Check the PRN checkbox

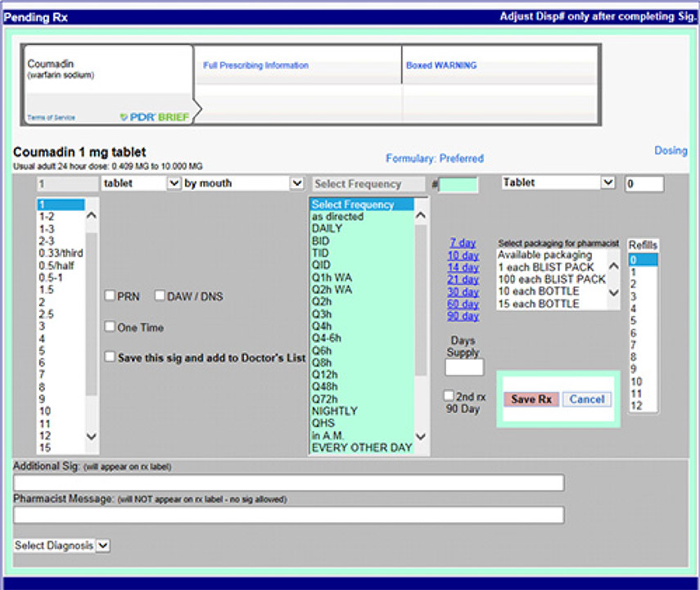pos(110,295)
